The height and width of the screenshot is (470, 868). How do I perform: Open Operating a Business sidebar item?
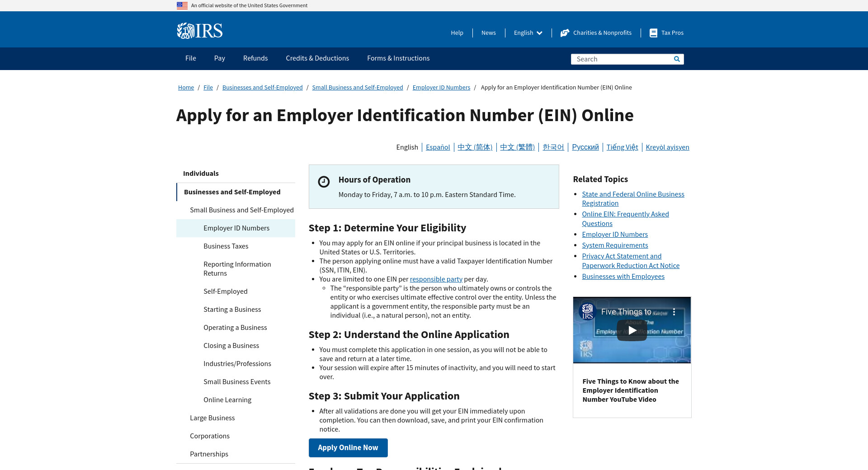236,328
